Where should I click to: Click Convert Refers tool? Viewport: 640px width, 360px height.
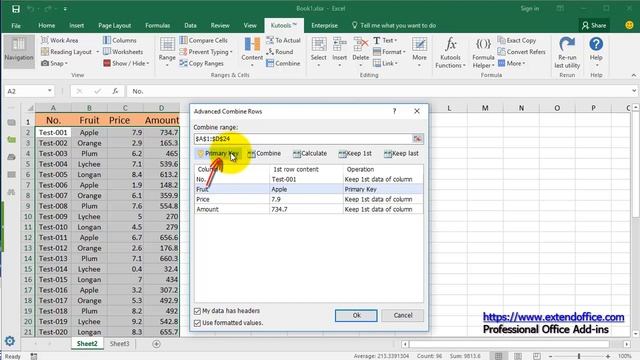click(522, 52)
